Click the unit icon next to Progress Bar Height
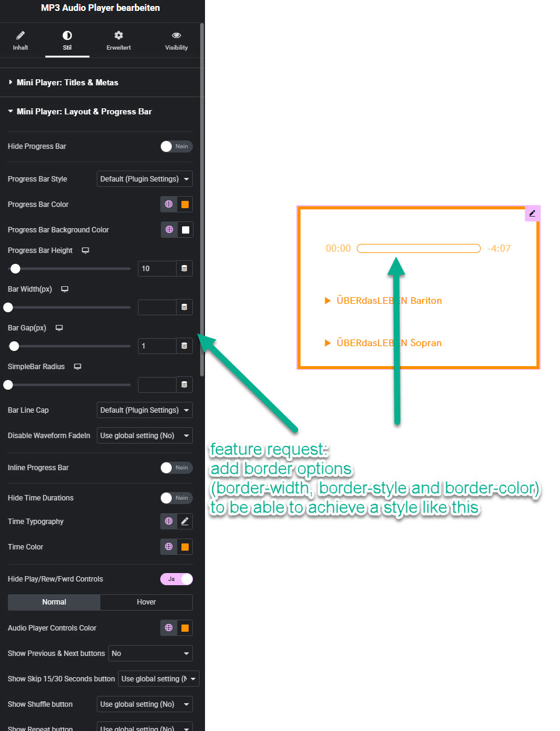Viewport: 560px width, 731px height. click(x=184, y=269)
